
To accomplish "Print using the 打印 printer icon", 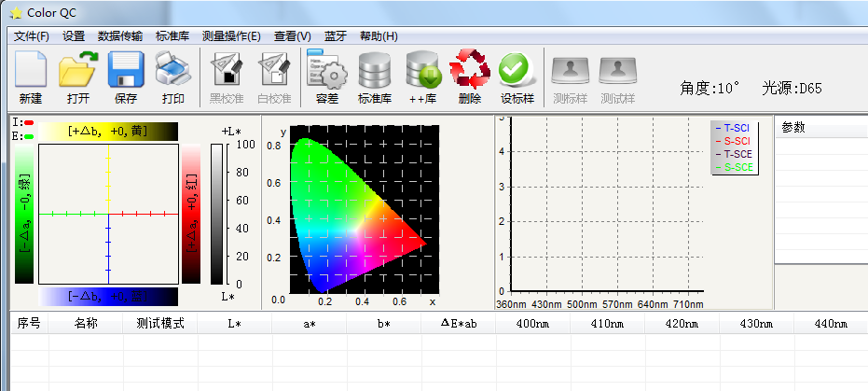I will pyautogui.click(x=173, y=77).
